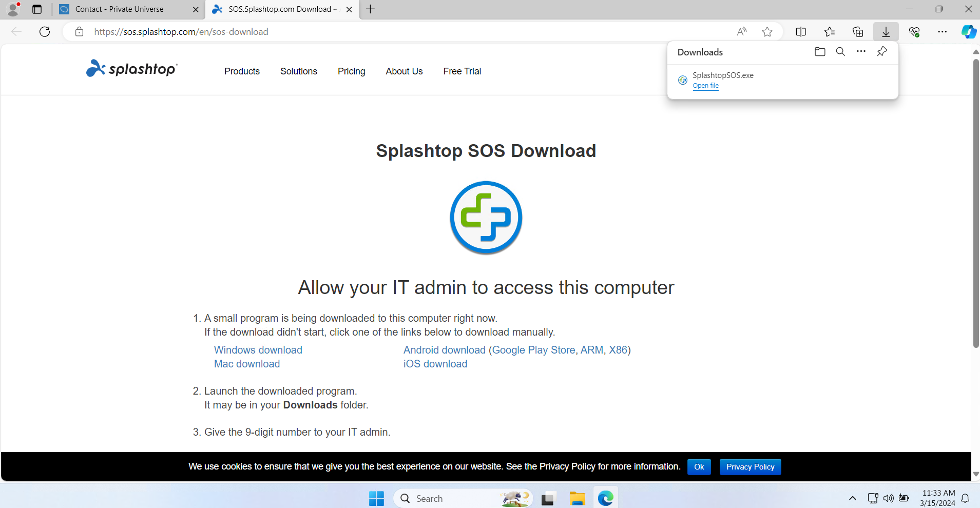The height and width of the screenshot is (508, 980).
Task: Click the address bar URL field
Action: point(359,32)
